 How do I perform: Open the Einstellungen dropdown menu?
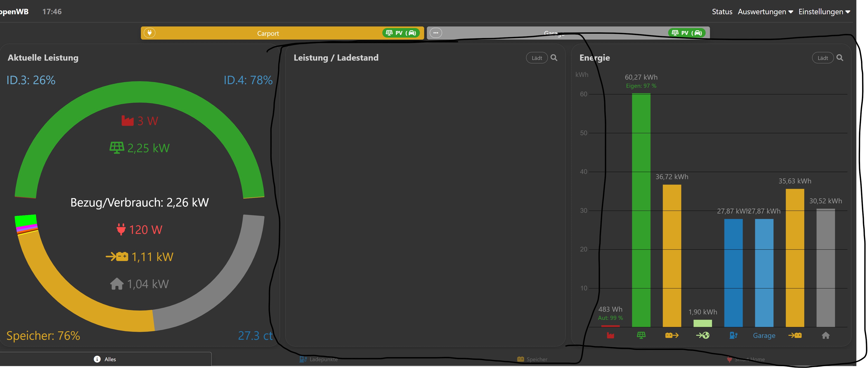pos(824,12)
